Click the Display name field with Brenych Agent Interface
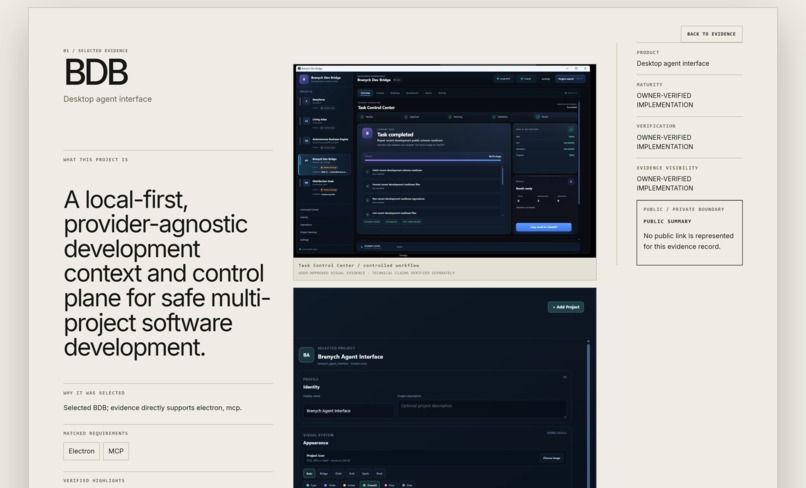Screen dimensions: 806x488 (348, 410)
